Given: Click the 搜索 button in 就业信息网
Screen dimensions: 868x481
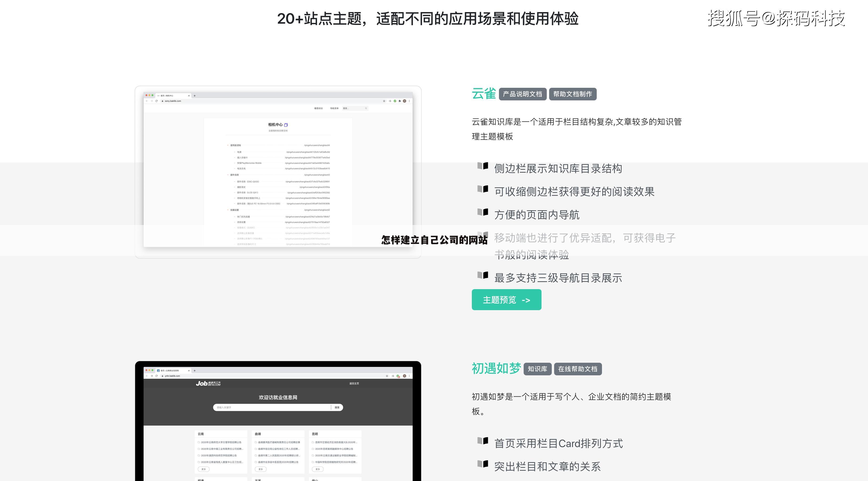Looking at the screenshot, I should click(x=337, y=408).
